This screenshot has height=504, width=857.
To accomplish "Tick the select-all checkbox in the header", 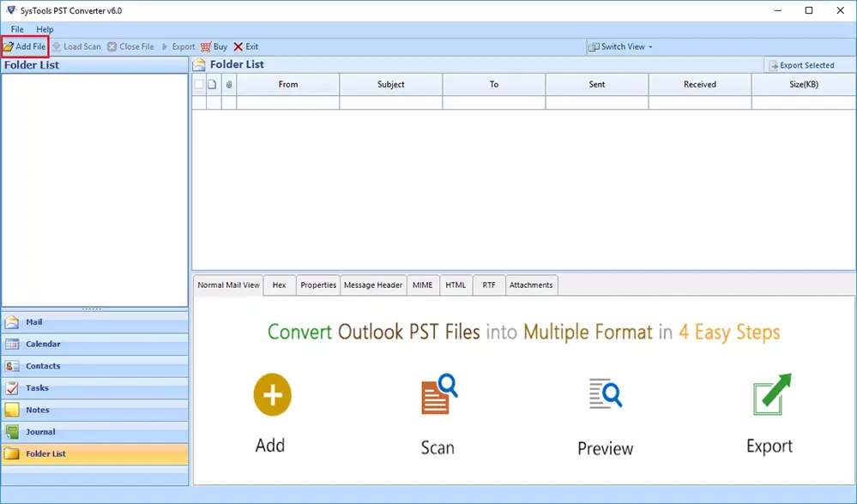I will (199, 84).
